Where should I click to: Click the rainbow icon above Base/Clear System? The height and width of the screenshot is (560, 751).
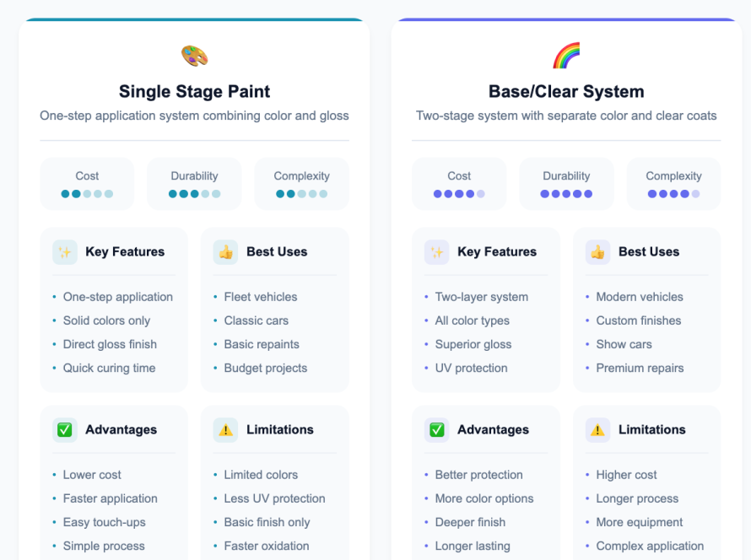(566, 57)
